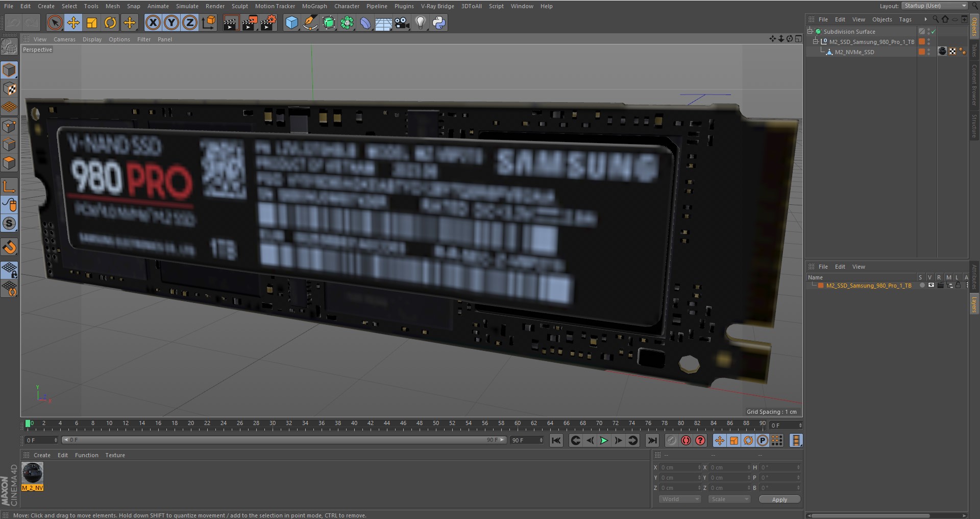Open the Scale mode dropdown
The image size is (980, 519).
coord(729,499)
